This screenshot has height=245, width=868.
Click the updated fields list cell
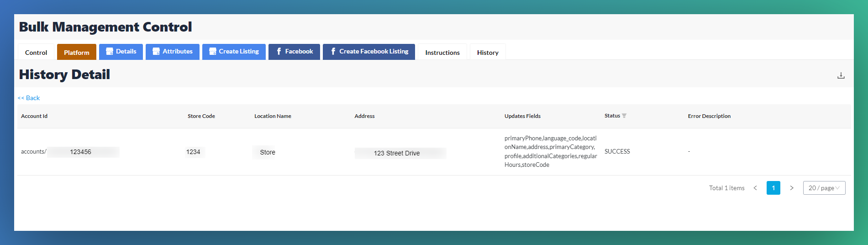551,151
